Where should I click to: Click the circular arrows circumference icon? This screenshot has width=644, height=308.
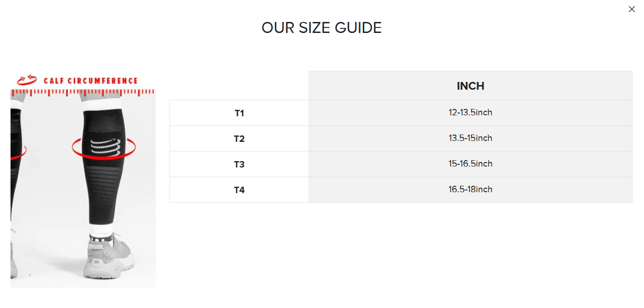(x=27, y=81)
